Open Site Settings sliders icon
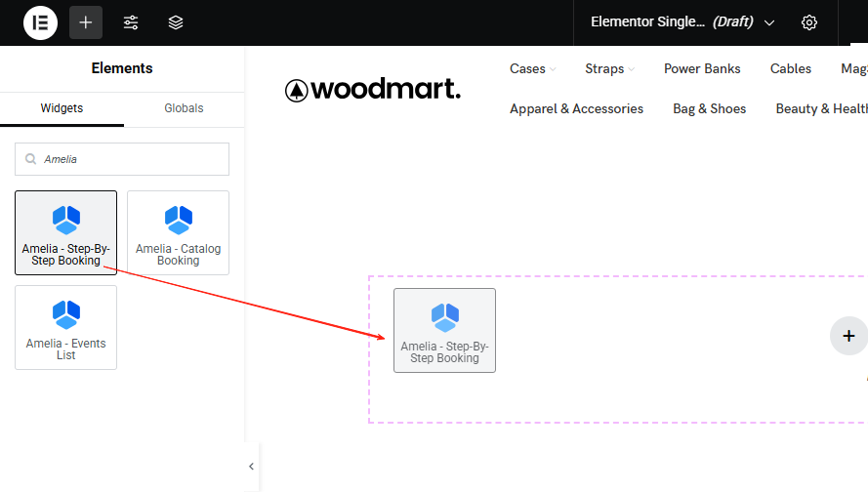868x492 pixels. tap(131, 22)
